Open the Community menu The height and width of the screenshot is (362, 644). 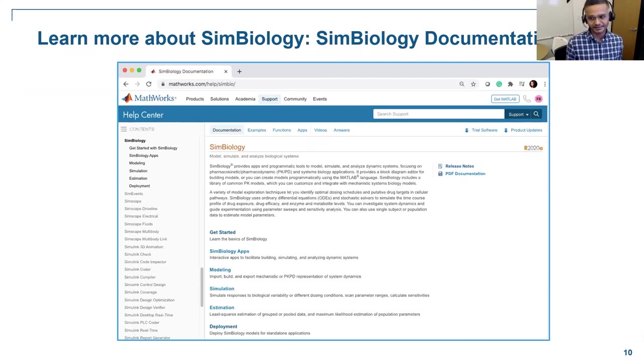[x=295, y=99]
